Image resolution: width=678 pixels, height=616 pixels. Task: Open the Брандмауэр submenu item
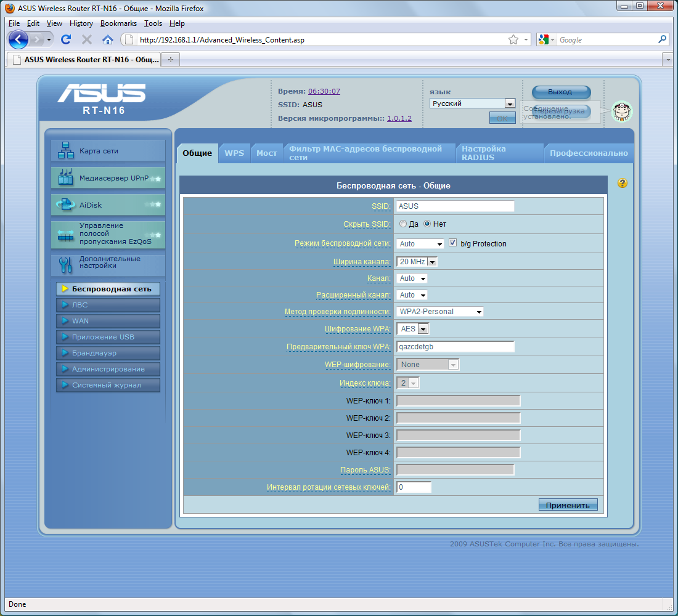pyautogui.click(x=108, y=353)
